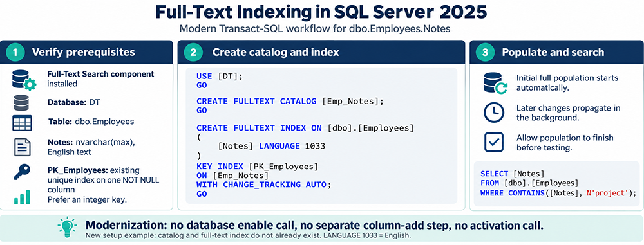Click the CREATE FULLTEXT INDEX ON [dbo].[Employees] line

[305, 127]
